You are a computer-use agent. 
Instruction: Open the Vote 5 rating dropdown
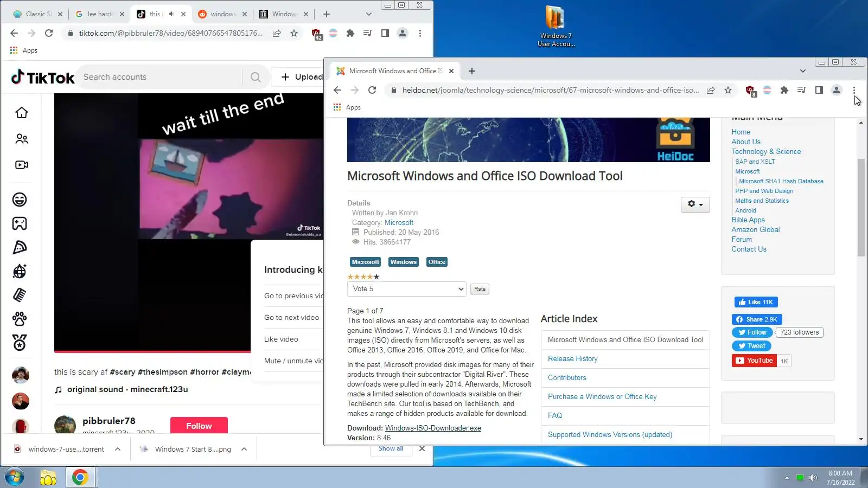(x=407, y=289)
